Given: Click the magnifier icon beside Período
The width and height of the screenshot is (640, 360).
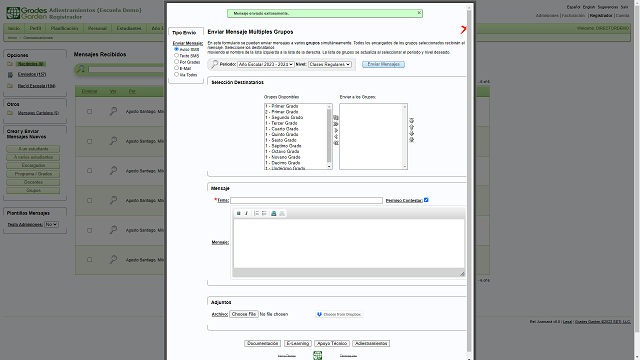Looking at the screenshot, I should pos(215,64).
